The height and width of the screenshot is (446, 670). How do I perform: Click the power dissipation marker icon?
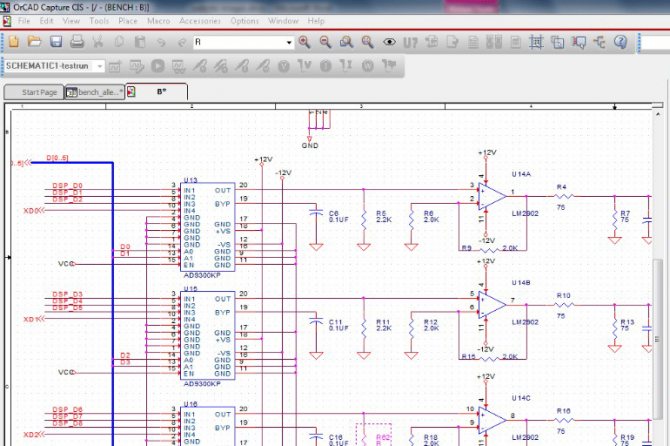(x=263, y=66)
